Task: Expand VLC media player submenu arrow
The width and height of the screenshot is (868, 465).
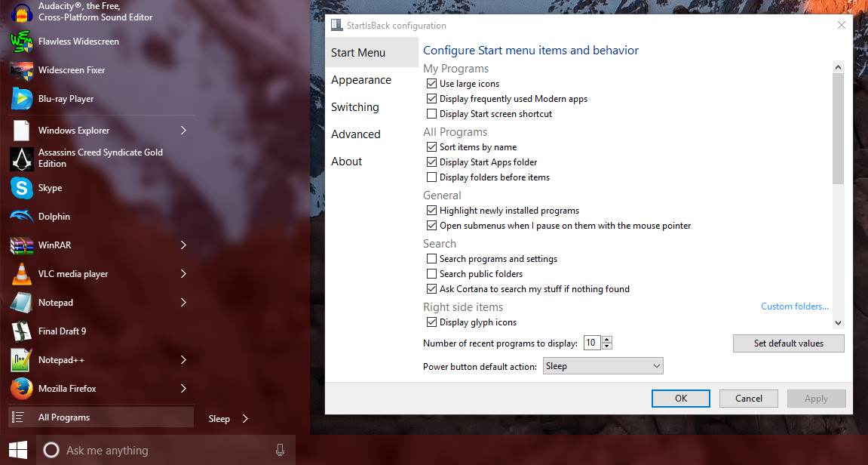Action: coord(183,274)
